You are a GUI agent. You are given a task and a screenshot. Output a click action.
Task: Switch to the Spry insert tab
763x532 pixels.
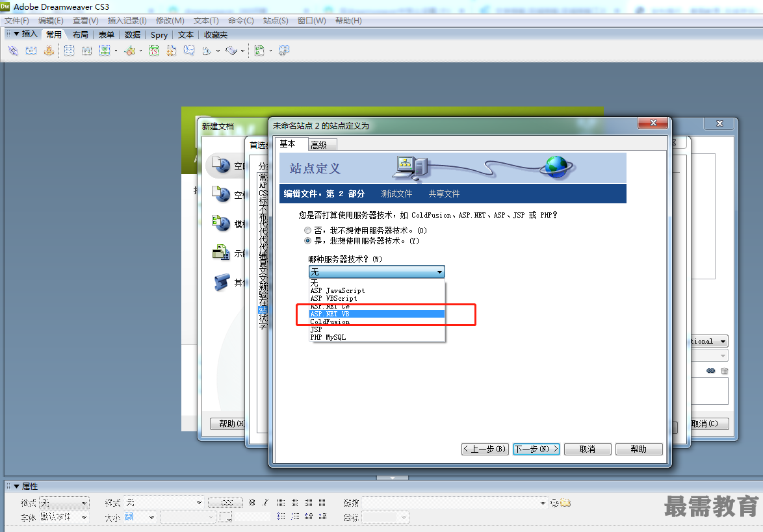click(159, 34)
